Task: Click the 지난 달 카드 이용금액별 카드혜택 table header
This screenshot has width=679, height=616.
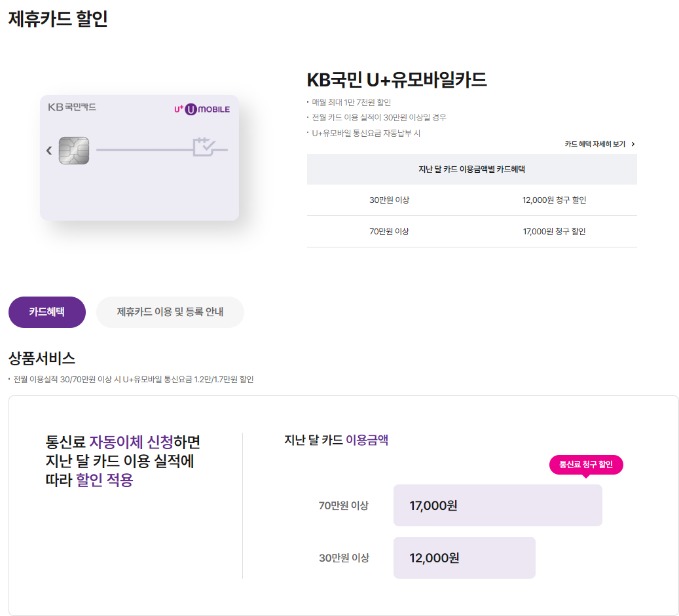Action: pos(471,170)
